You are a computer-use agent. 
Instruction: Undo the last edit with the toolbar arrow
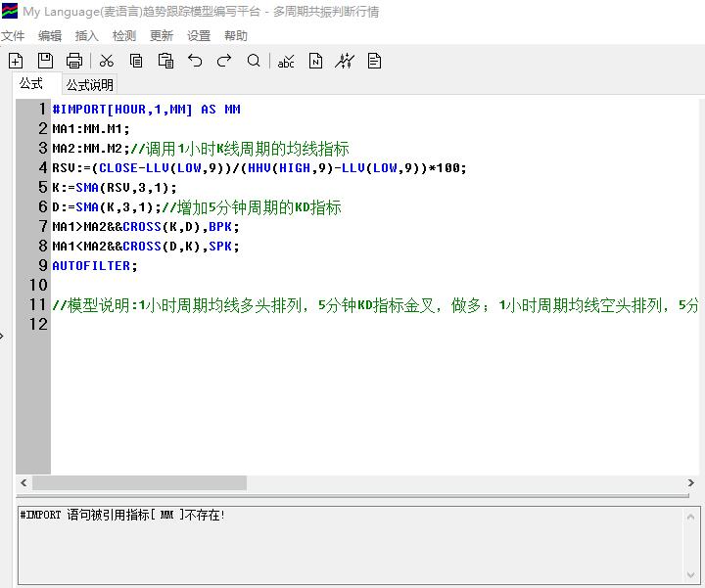[x=195, y=61]
